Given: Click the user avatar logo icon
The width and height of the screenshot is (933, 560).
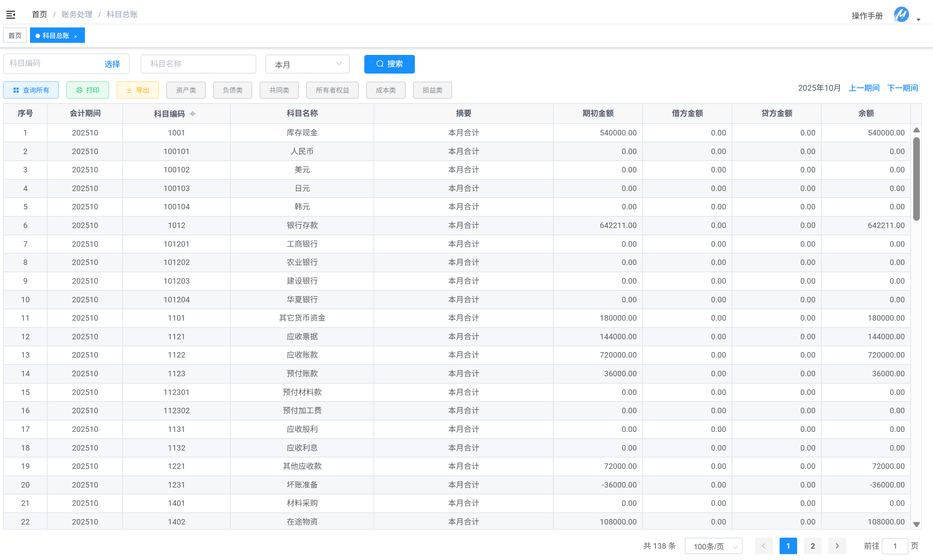Looking at the screenshot, I should pos(901,15).
